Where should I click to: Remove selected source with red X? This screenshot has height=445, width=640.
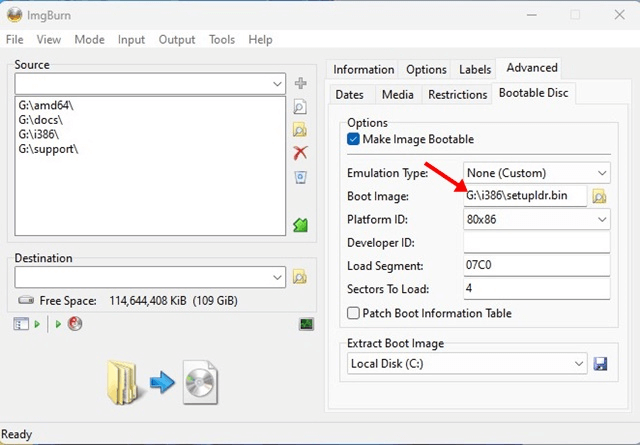pos(300,153)
